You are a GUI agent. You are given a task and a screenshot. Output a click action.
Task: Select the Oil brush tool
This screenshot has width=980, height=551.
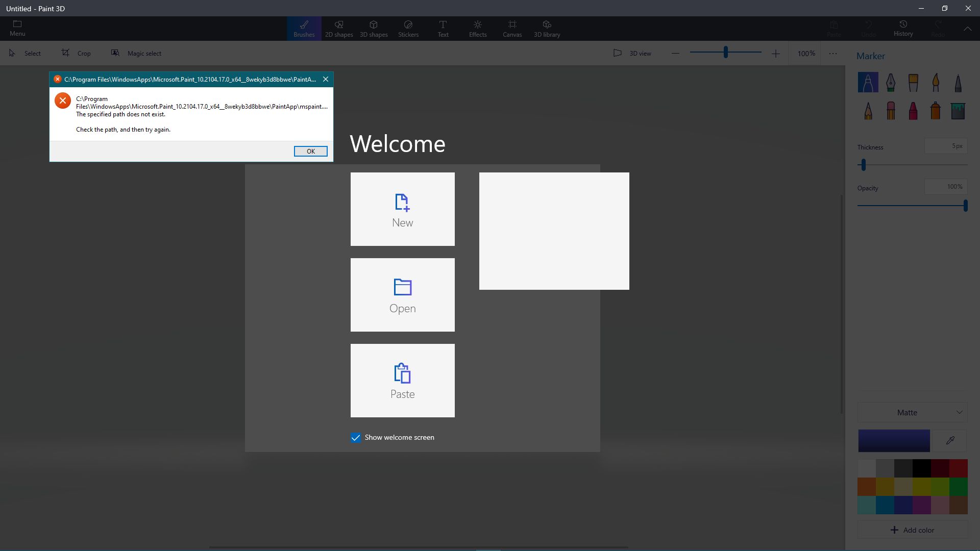click(x=913, y=82)
